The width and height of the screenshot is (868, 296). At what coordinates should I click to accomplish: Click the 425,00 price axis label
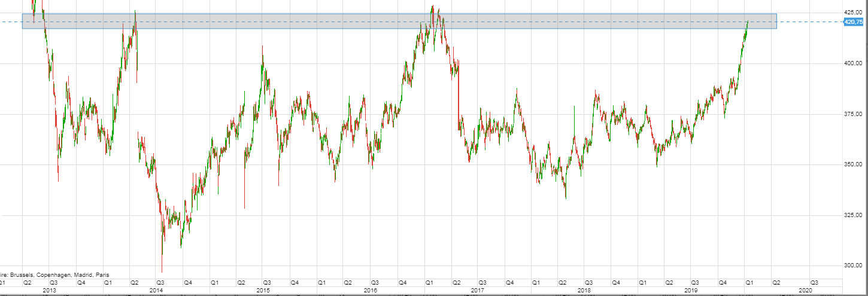point(852,12)
